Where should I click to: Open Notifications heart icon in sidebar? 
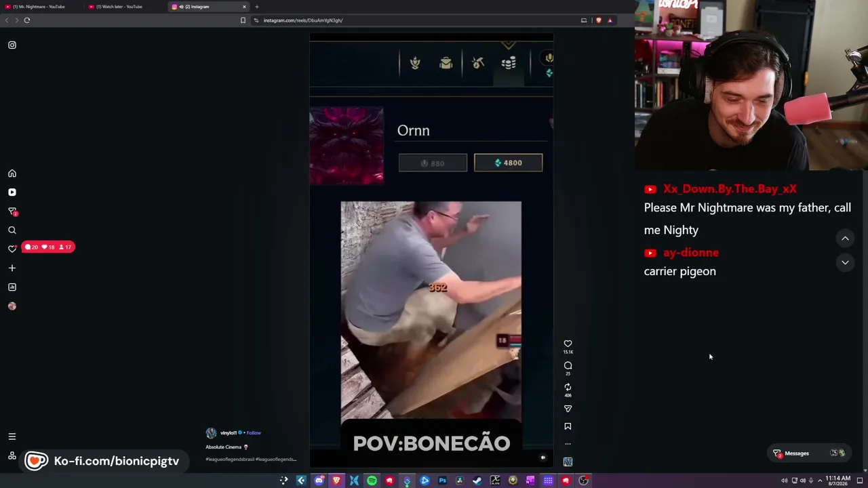pos(12,249)
